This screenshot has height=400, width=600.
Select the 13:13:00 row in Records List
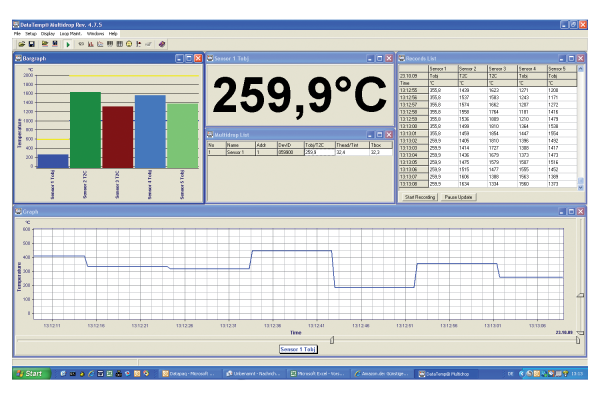[488, 126]
